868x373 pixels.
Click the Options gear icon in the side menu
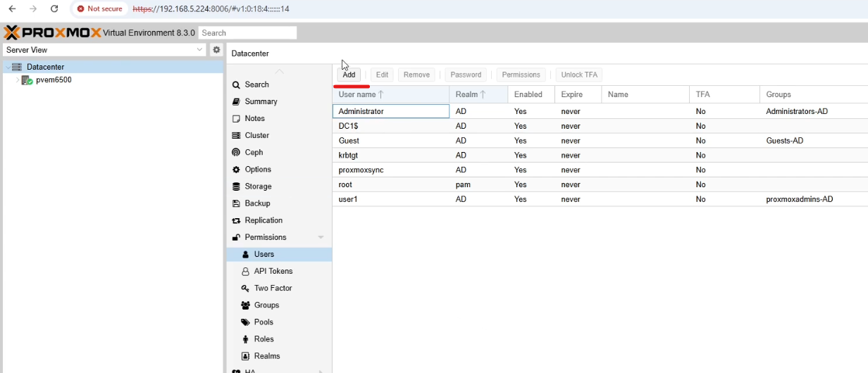236,170
